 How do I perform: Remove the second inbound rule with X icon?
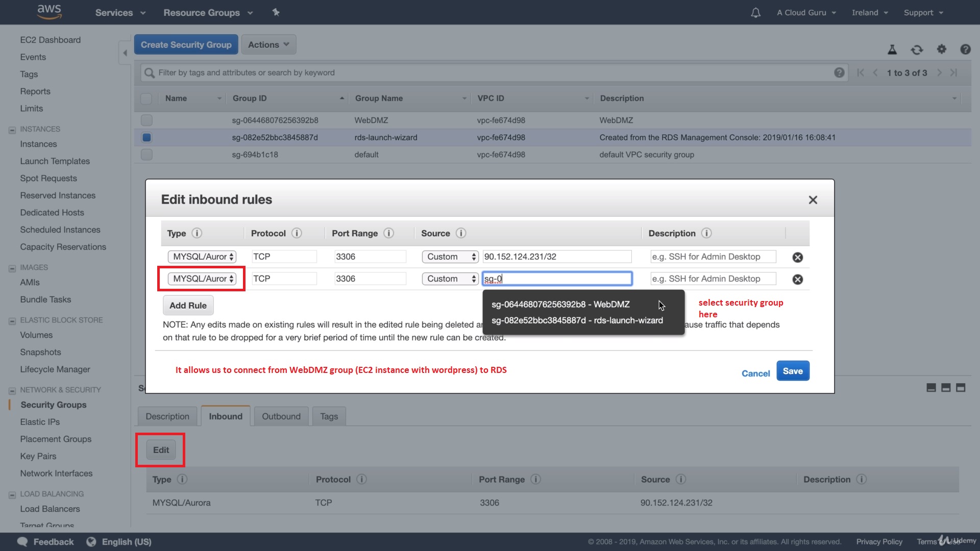tap(797, 279)
